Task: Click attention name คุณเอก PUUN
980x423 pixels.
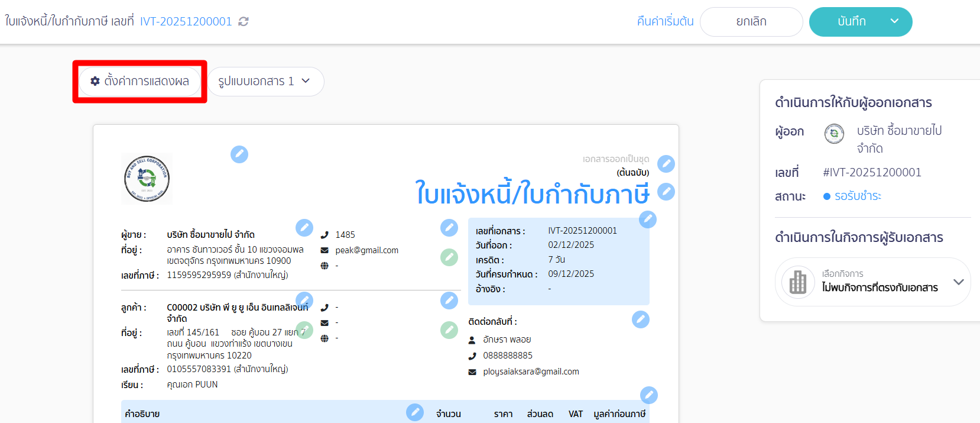Action: pyautogui.click(x=192, y=385)
